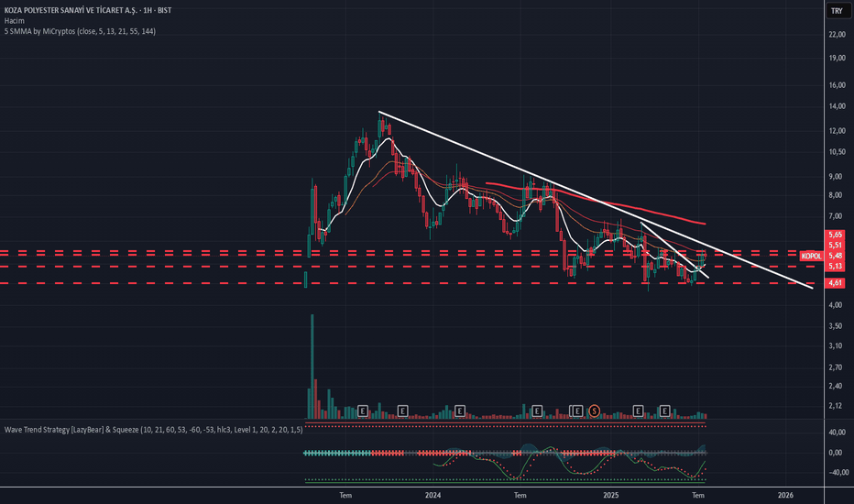The width and height of the screenshot is (854, 504).
Task: Click the red 4,61 price level label
Action: (x=836, y=283)
